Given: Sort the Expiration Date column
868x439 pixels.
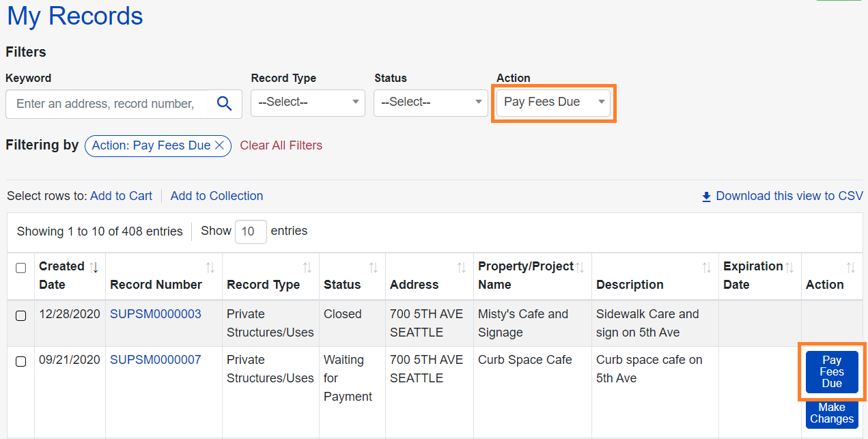Looking at the screenshot, I should [789, 267].
